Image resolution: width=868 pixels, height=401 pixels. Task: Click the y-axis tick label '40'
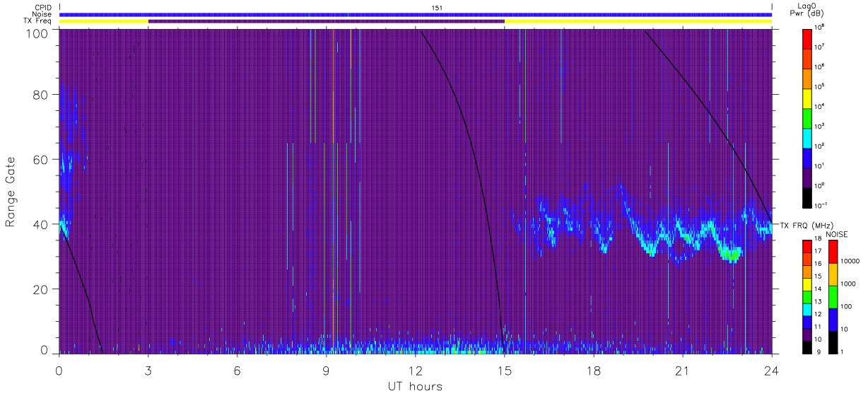click(40, 225)
